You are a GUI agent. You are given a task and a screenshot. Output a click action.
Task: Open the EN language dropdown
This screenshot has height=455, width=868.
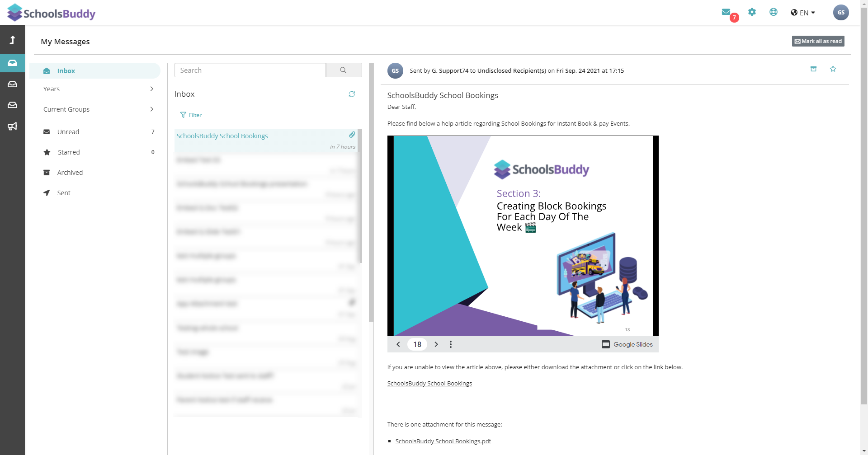tap(803, 13)
